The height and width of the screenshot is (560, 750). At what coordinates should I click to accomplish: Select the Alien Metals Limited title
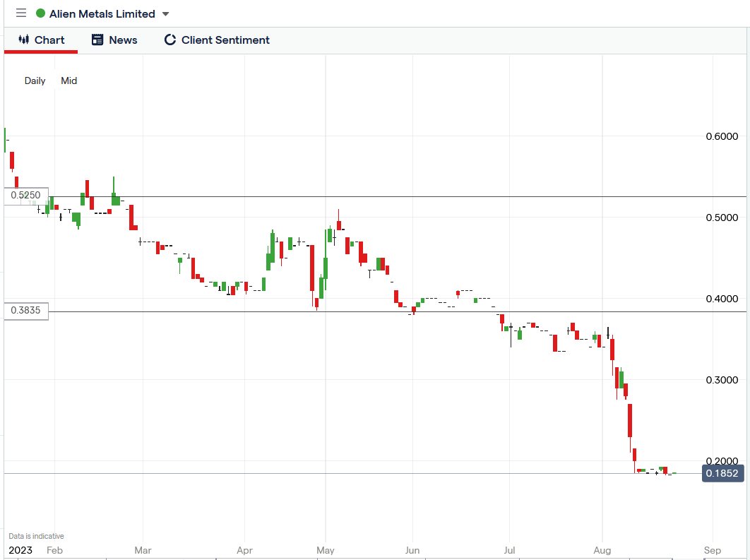coord(102,14)
